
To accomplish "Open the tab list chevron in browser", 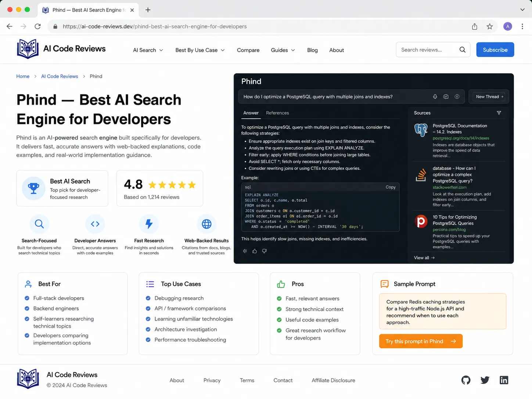I will point(522,10).
